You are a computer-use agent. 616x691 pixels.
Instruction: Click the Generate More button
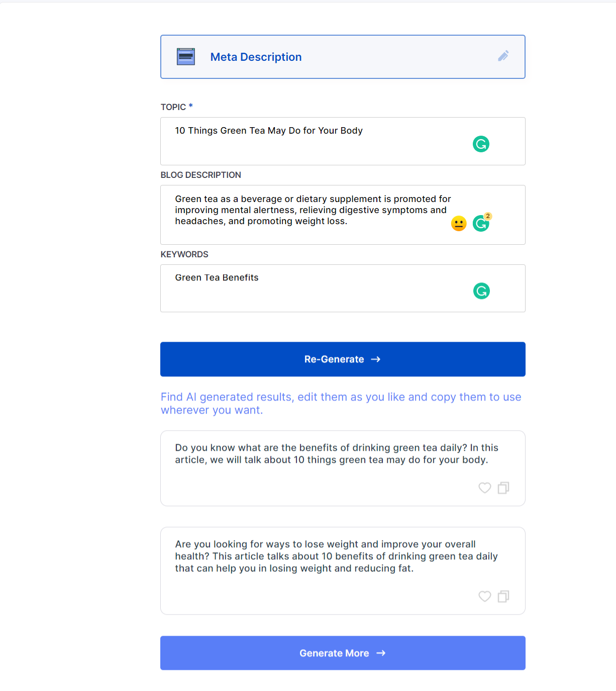(343, 653)
